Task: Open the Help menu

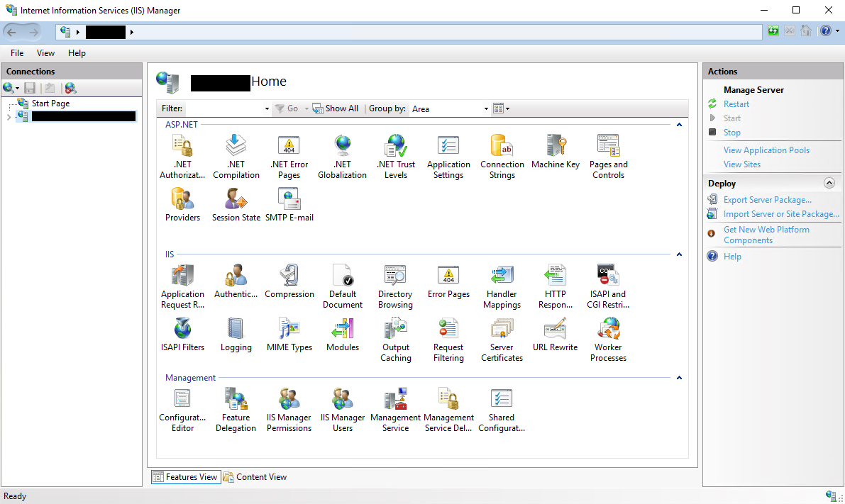Action: pyautogui.click(x=77, y=52)
